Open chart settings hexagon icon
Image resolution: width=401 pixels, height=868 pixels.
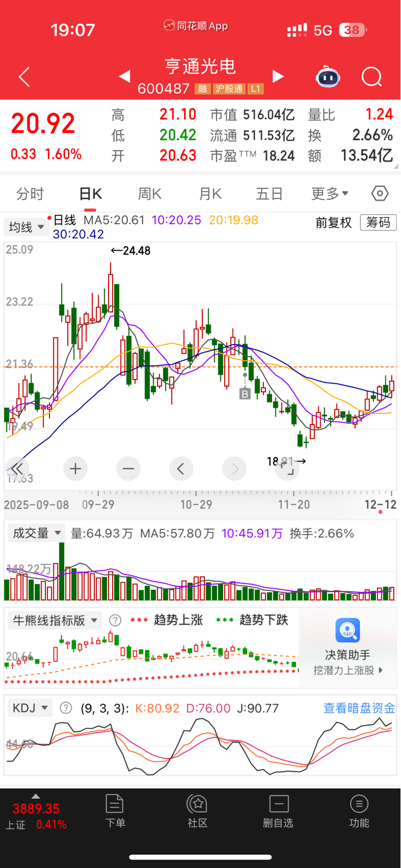click(x=380, y=193)
